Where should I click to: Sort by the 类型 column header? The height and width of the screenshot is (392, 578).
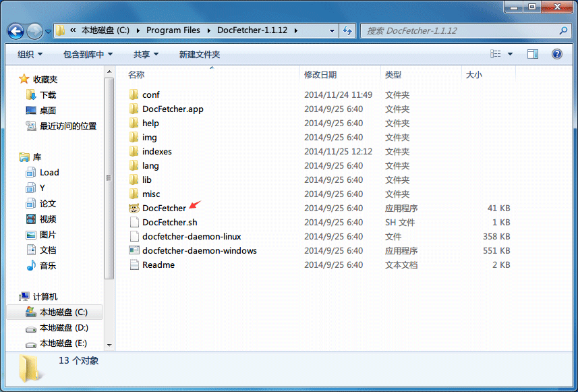[x=393, y=75]
